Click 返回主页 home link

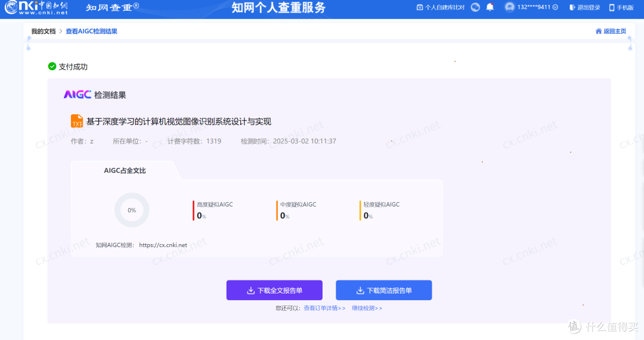point(611,31)
